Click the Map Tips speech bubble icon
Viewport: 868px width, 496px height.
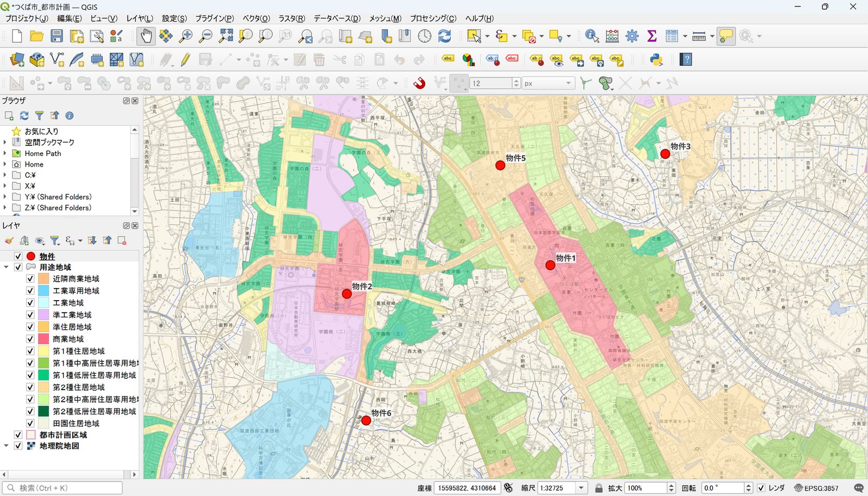click(x=726, y=36)
